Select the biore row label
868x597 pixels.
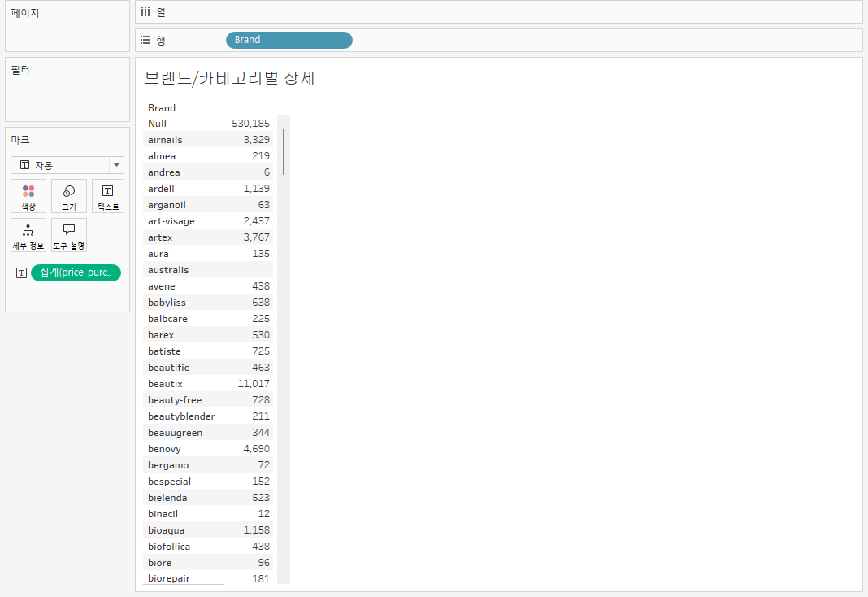tap(160, 563)
